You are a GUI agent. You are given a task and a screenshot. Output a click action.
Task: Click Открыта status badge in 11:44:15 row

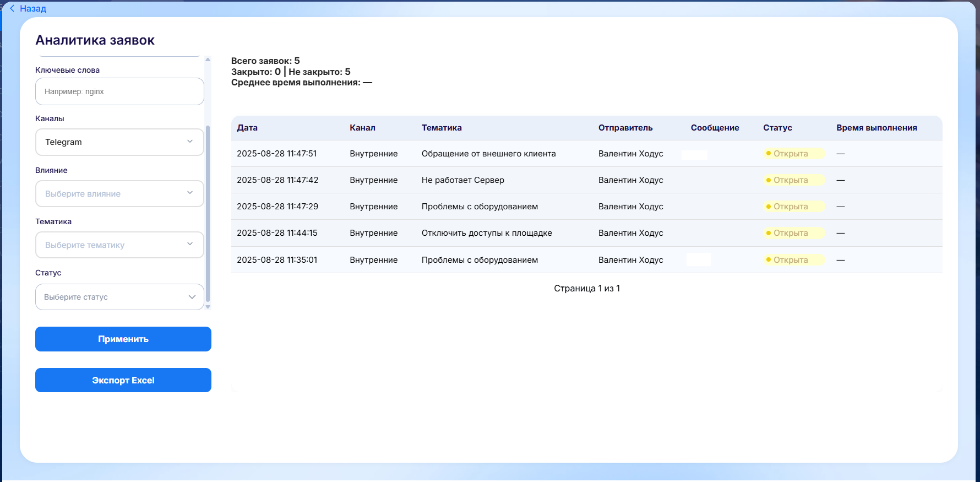pyautogui.click(x=791, y=233)
